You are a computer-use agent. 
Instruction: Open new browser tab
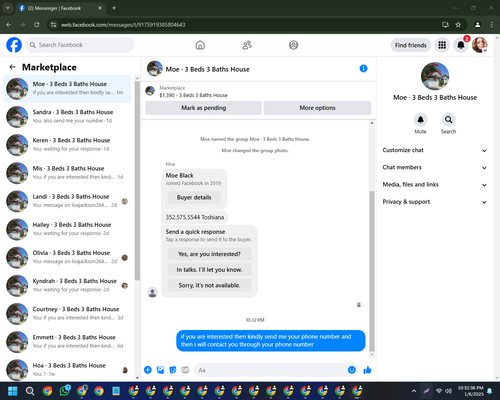click(x=114, y=8)
